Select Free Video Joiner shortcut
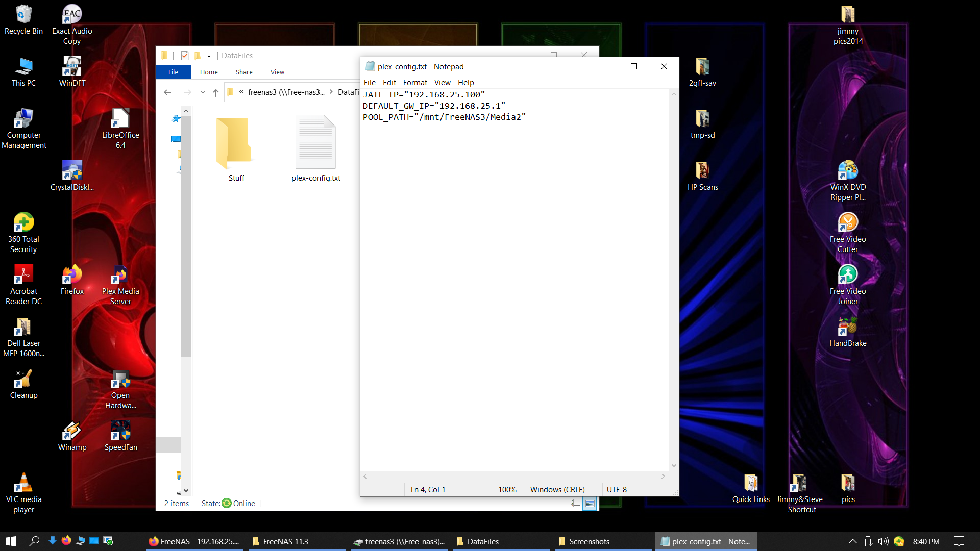 click(x=848, y=285)
